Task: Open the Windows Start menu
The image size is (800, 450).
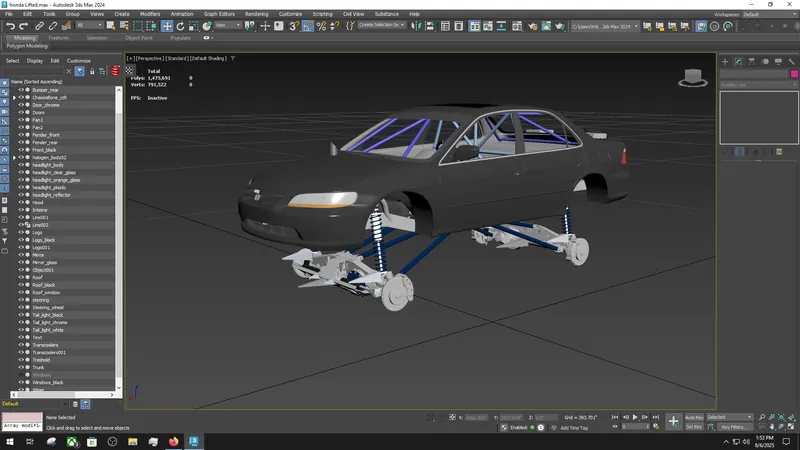Action: 10,441
